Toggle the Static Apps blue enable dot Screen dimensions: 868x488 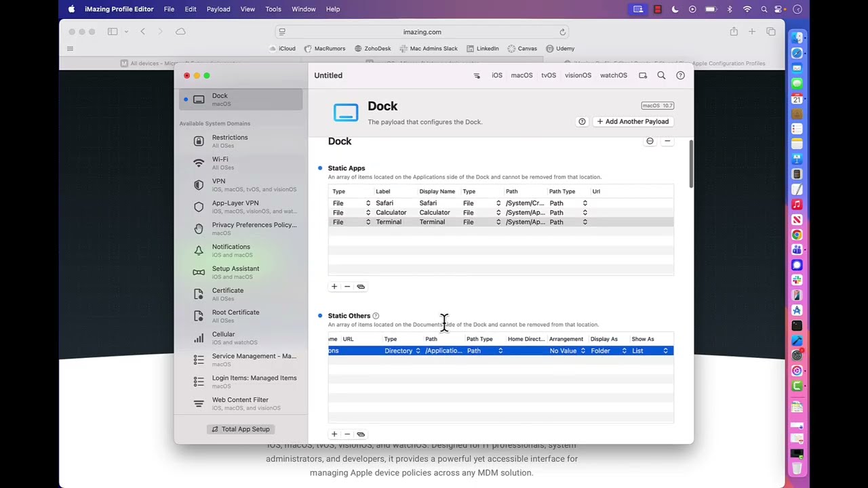point(320,168)
